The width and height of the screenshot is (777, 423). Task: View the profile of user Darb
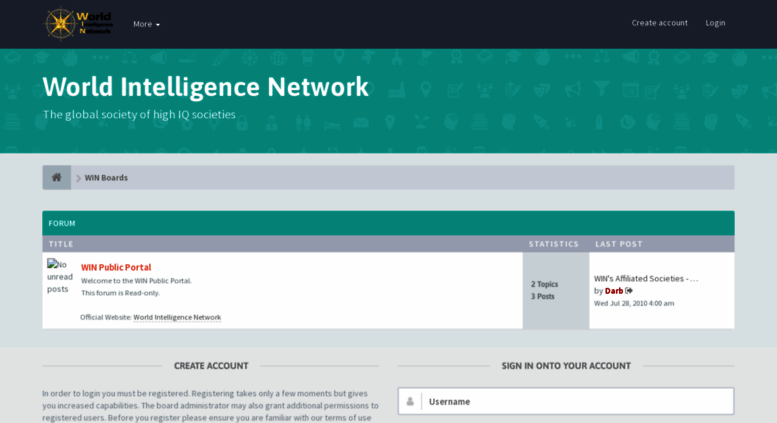click(613, 291)
